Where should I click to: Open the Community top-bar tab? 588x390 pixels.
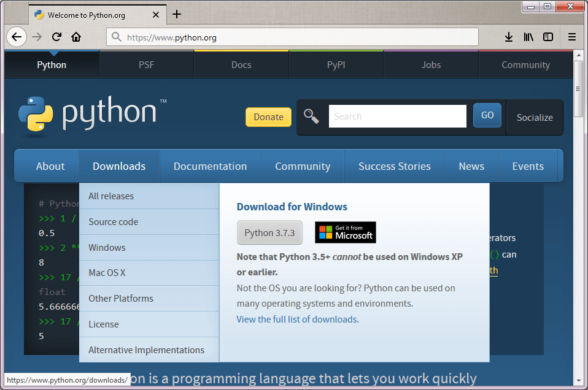tap(526, 65)
